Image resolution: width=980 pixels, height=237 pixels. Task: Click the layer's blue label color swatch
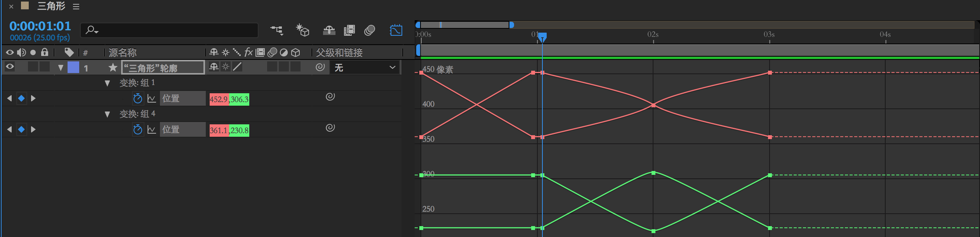(x=73, y=68)
